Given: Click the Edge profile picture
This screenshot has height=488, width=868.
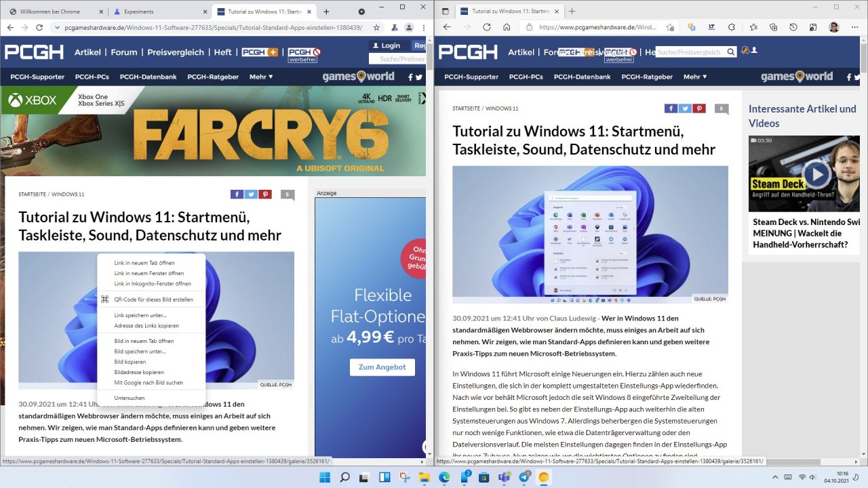Looking at the screenshot, I should coord(834,27).
